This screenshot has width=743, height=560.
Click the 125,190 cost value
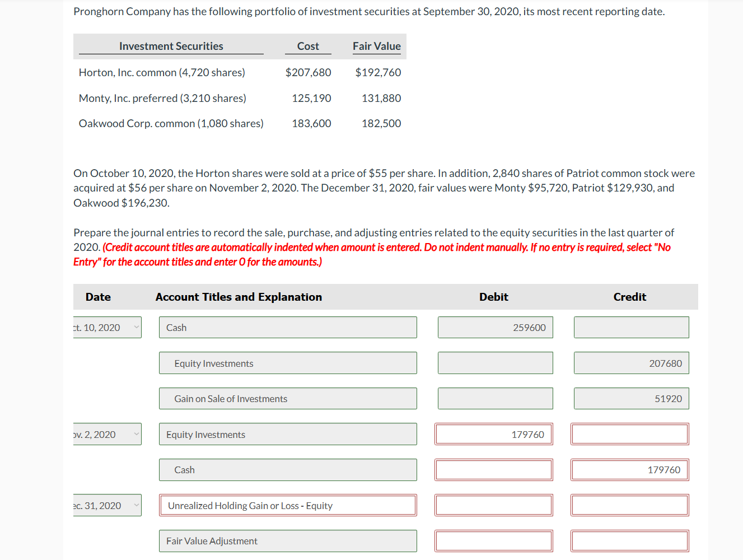pos(311,98)
